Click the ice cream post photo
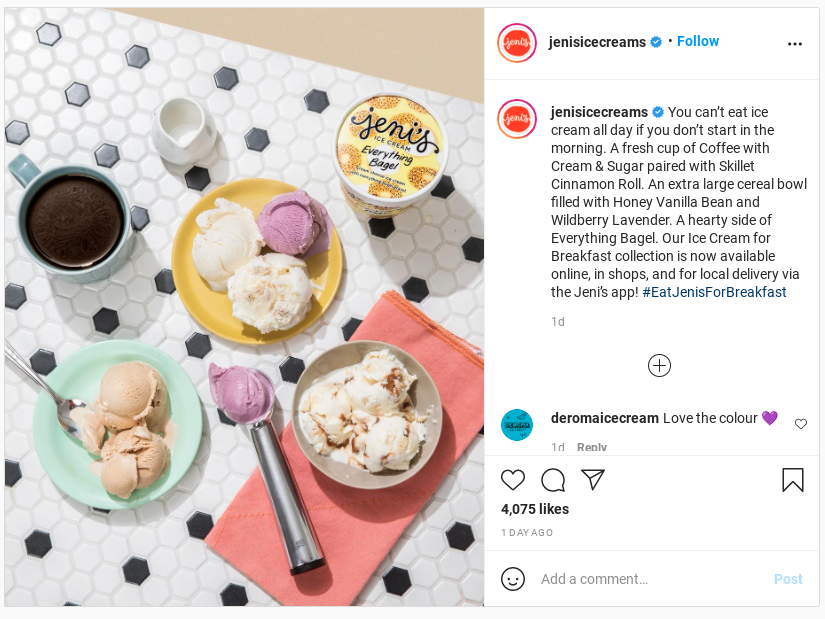 [x=244, y=307]
